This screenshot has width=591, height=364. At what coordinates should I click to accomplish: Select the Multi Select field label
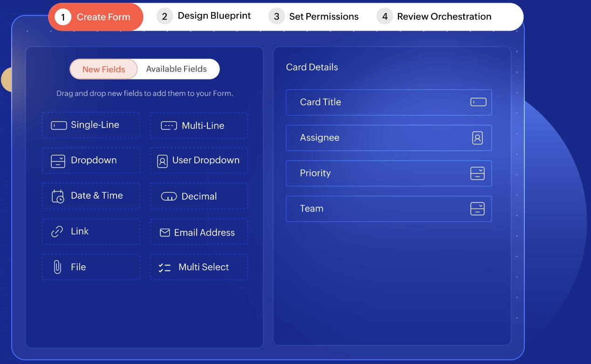click(204, 267)
